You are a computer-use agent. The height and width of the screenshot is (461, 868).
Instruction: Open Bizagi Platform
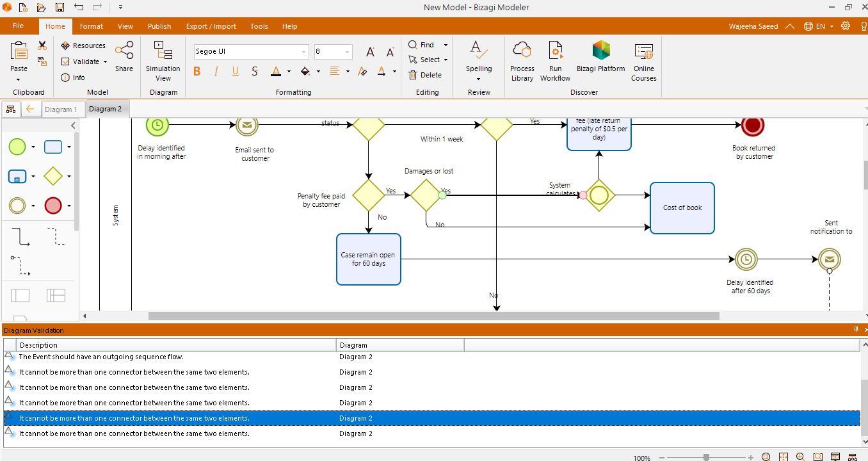[x=600, y=56]
